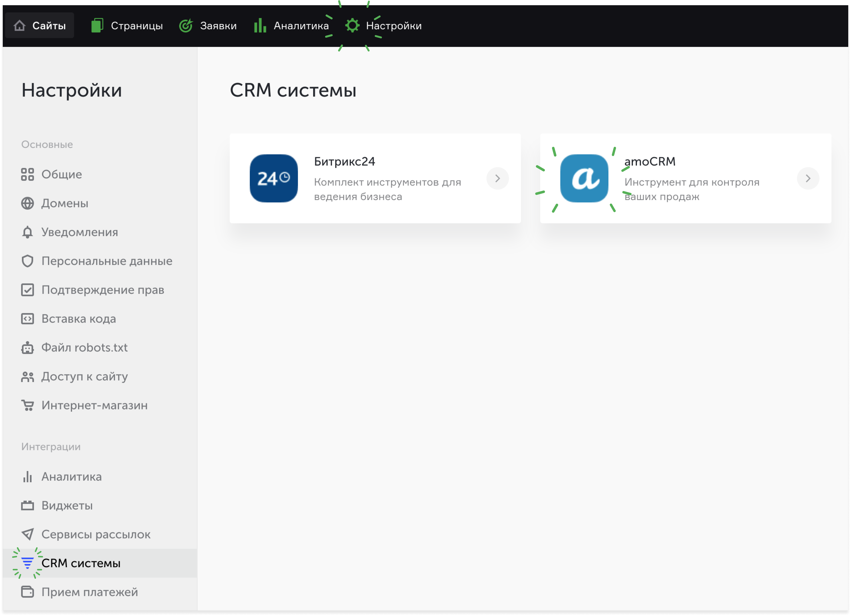851x616 pixels.
Task: Open the Заявки tab
Action: click(208, 26)
